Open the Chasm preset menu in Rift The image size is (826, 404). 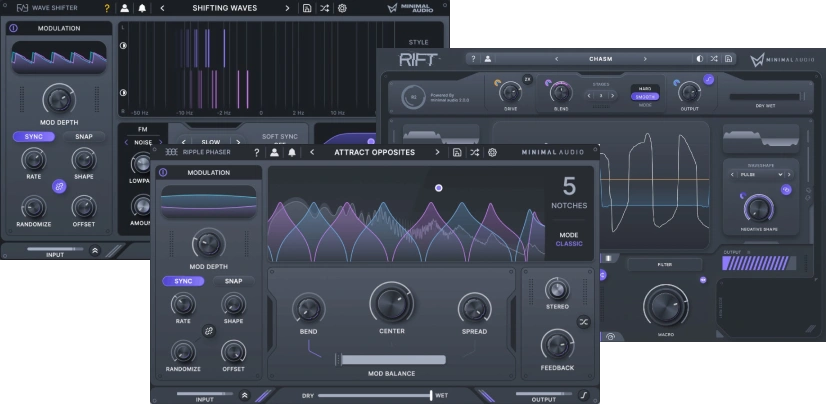pyautogui.click(x=600, y=59)
